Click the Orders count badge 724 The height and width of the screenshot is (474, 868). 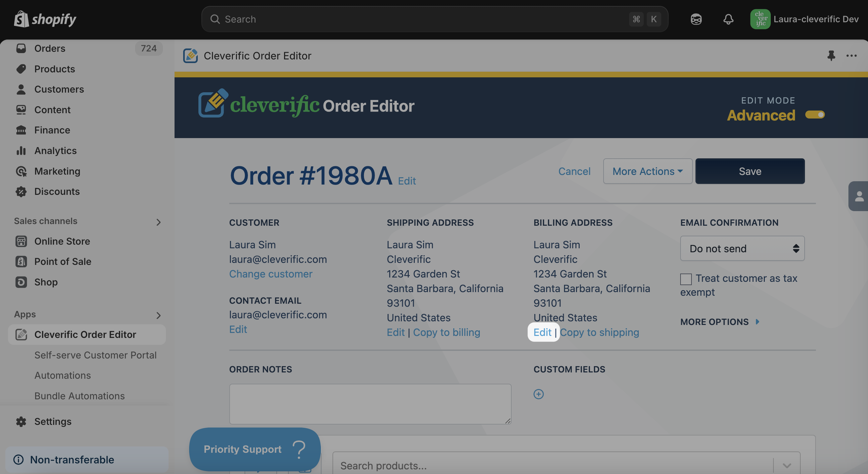point(149,48)
